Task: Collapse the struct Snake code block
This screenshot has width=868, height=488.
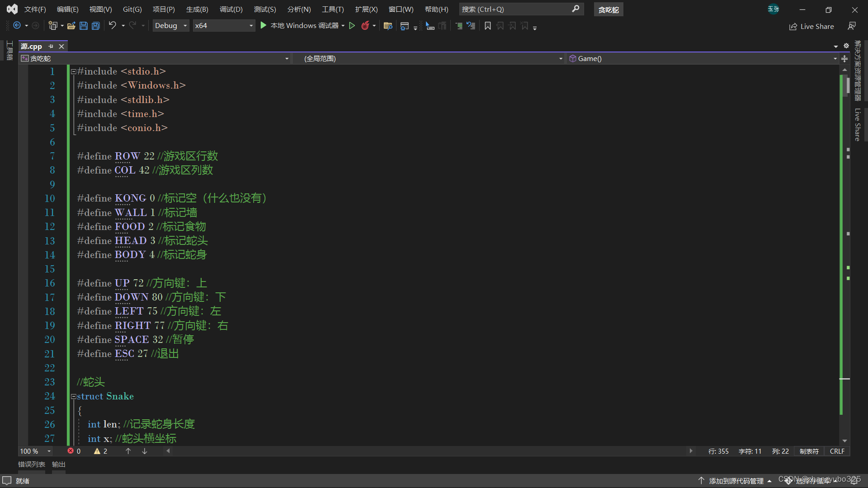Action: [x=73, y=396]
